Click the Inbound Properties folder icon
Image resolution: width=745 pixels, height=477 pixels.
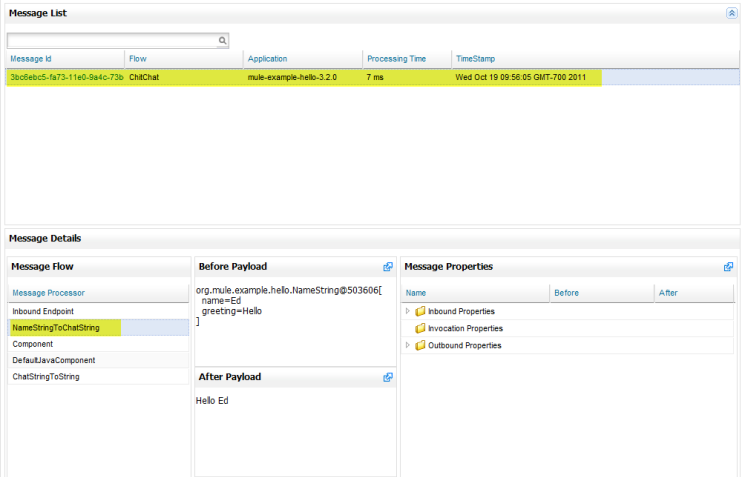coord(420,311)
